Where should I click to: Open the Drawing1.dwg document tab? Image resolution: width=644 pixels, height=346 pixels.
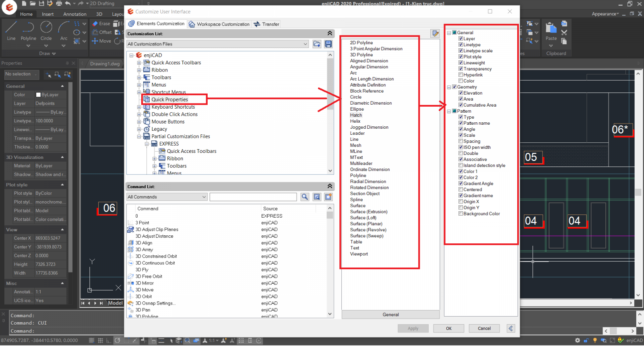[x=105, y=64]
